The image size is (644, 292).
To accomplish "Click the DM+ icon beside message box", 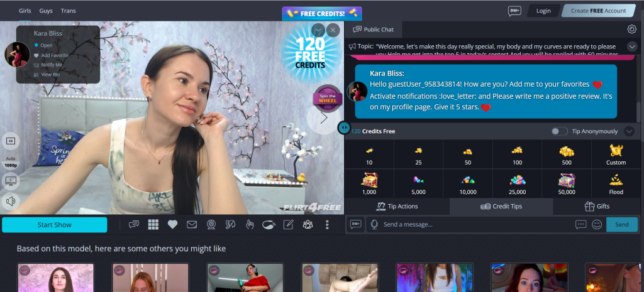I will pos(356,224).
